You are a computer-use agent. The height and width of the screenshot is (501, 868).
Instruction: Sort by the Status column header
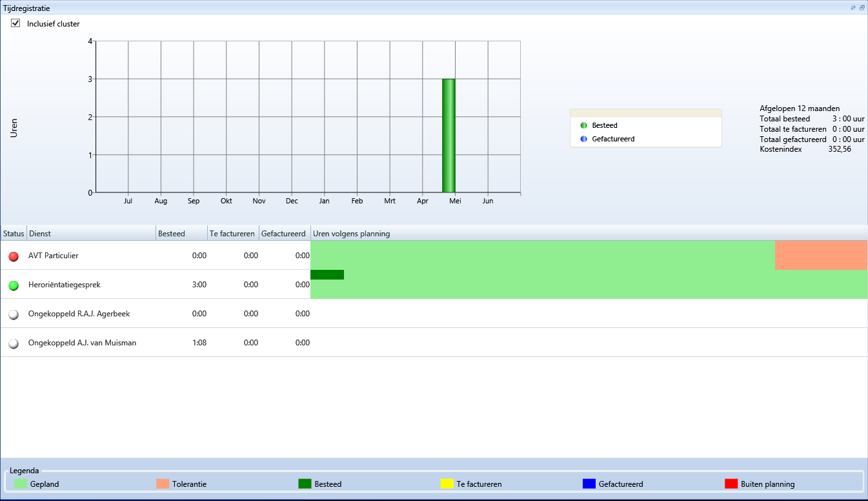tap(14, 234)
